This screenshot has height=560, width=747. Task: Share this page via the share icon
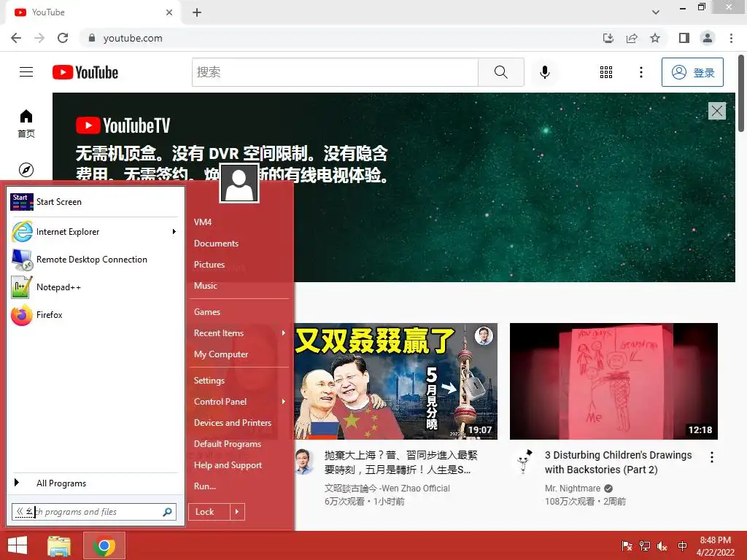point(632,38)
